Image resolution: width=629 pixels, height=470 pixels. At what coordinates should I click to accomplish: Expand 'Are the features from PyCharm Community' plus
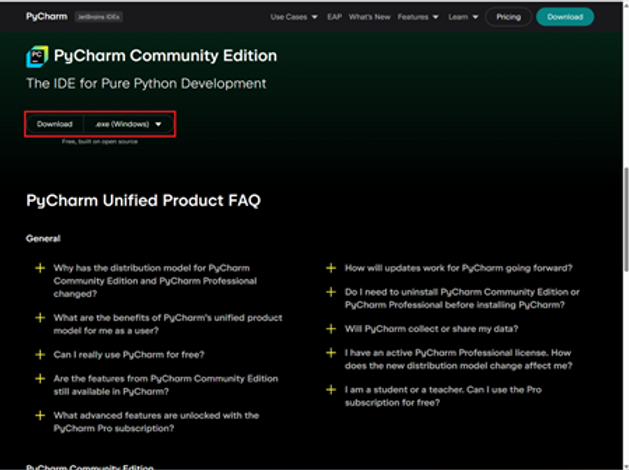[x=40, y=379]
